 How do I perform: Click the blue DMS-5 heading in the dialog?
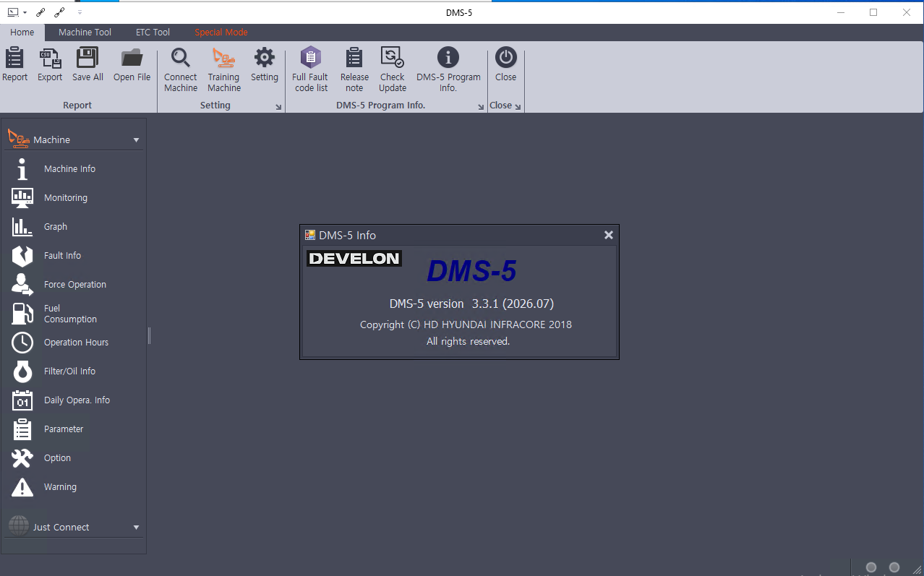pyautogui.click(x=471, y=271)
